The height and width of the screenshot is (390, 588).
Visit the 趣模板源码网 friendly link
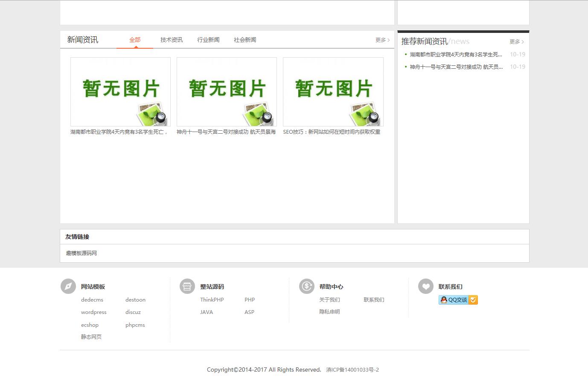coord(82,253)
